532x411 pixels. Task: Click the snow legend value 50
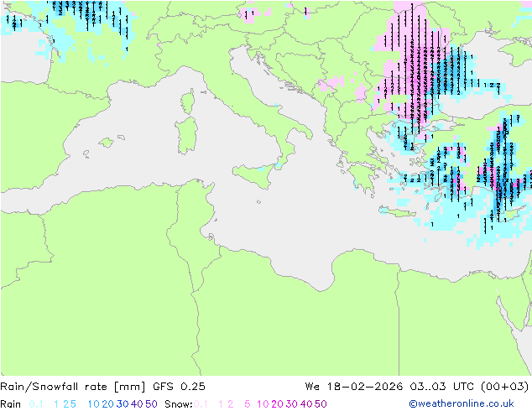pyautogui.click(x=321, y=404)
